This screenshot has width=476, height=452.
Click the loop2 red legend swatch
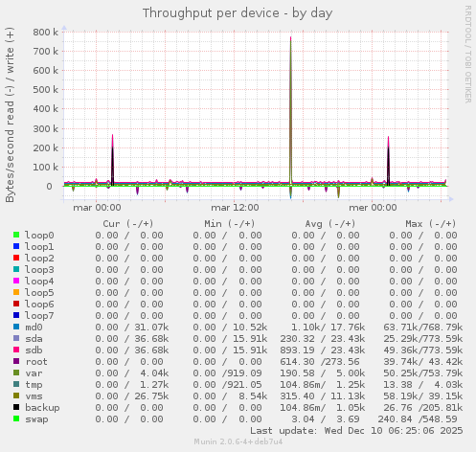click(16, 258)
